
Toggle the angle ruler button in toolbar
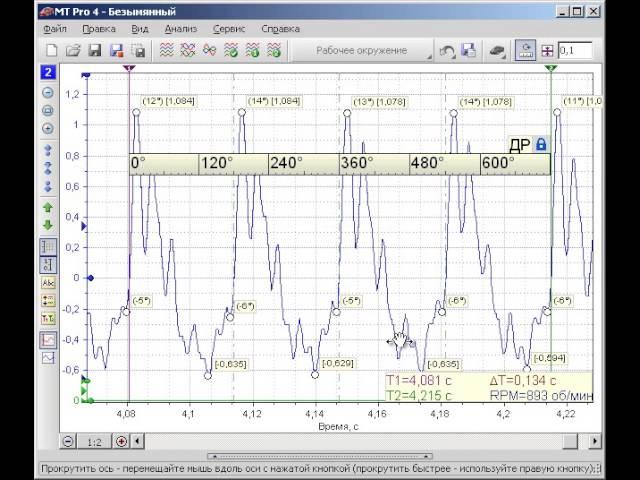[525, 51]
